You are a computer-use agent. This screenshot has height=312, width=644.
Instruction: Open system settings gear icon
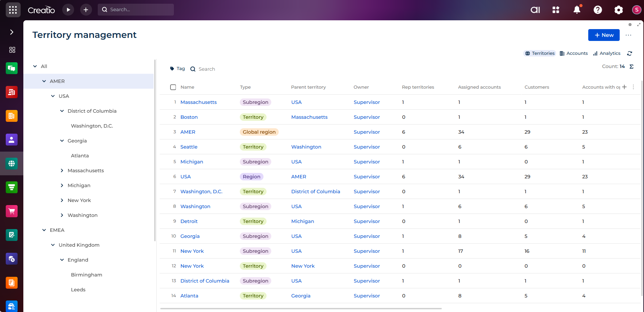pyautogui.click(x=618, y=10)
